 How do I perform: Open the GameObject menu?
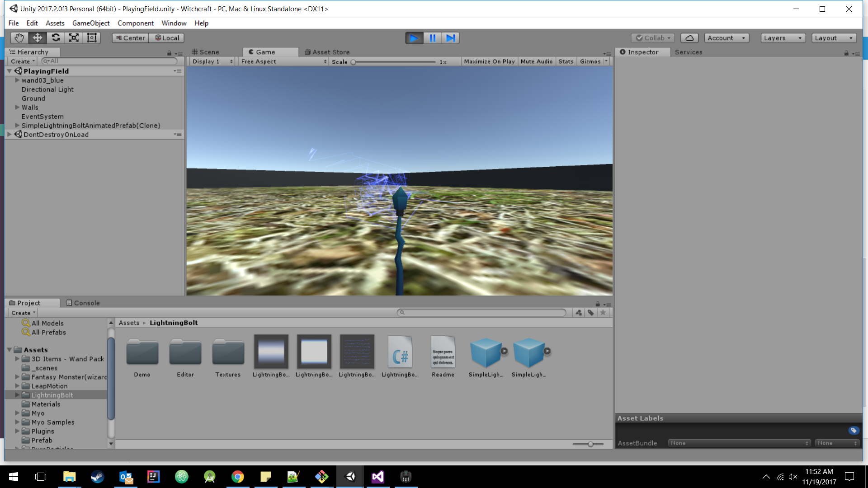click(x=91, y=23)
